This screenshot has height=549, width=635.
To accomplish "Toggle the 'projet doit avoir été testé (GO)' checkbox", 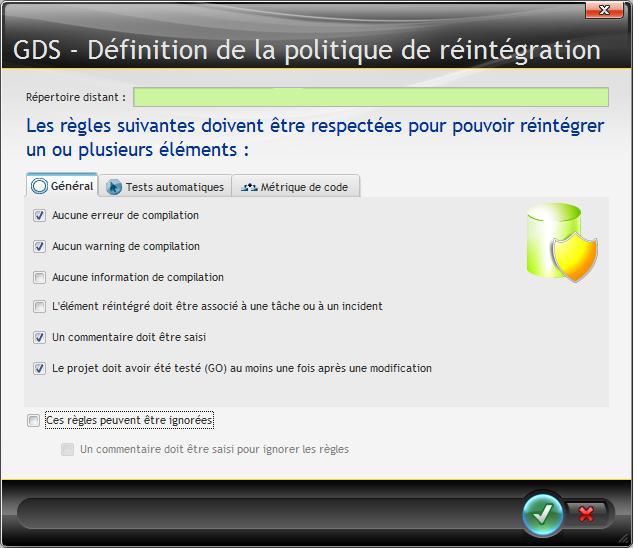I will [x=40, y=369].
